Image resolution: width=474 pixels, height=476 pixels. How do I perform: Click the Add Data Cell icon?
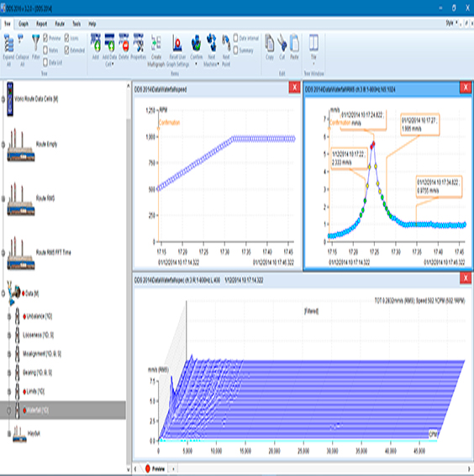[x=109, y=43]
